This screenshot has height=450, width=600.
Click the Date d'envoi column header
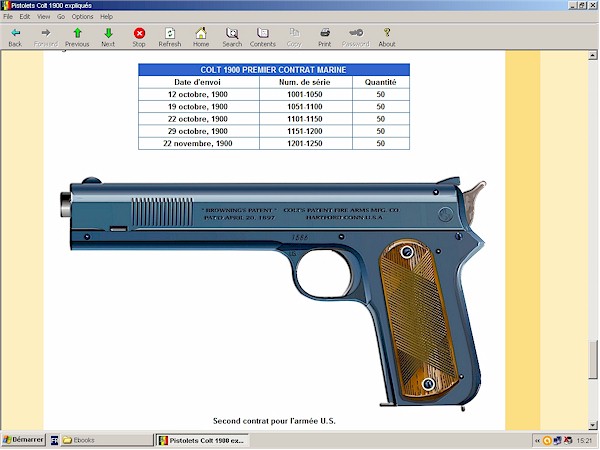pyautogui.click(x=197, y=82)
